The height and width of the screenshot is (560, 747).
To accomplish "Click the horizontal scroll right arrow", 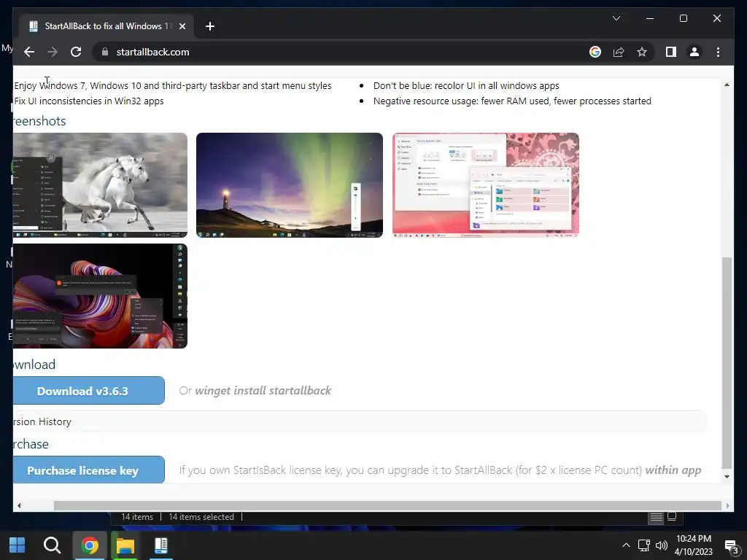I will (727, 506).
